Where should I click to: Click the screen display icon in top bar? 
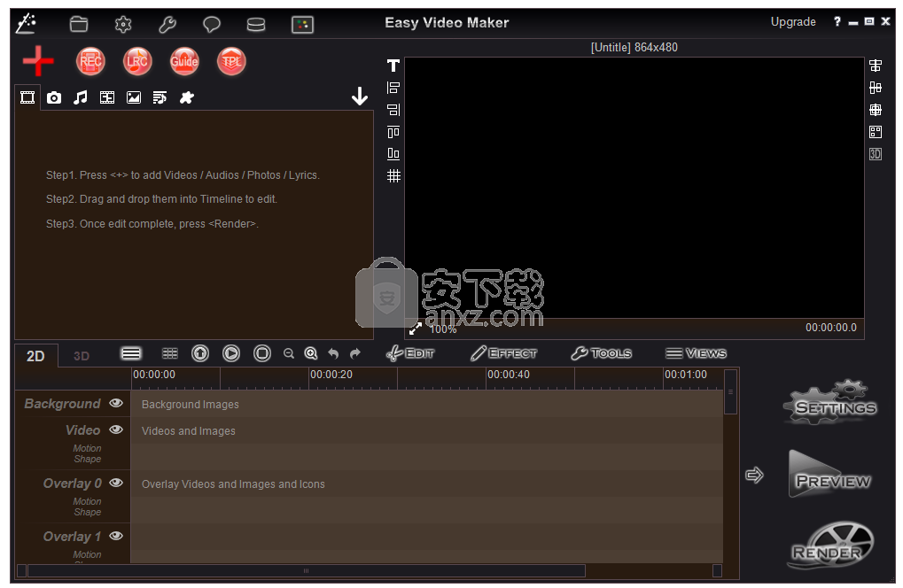pos(302,24)
